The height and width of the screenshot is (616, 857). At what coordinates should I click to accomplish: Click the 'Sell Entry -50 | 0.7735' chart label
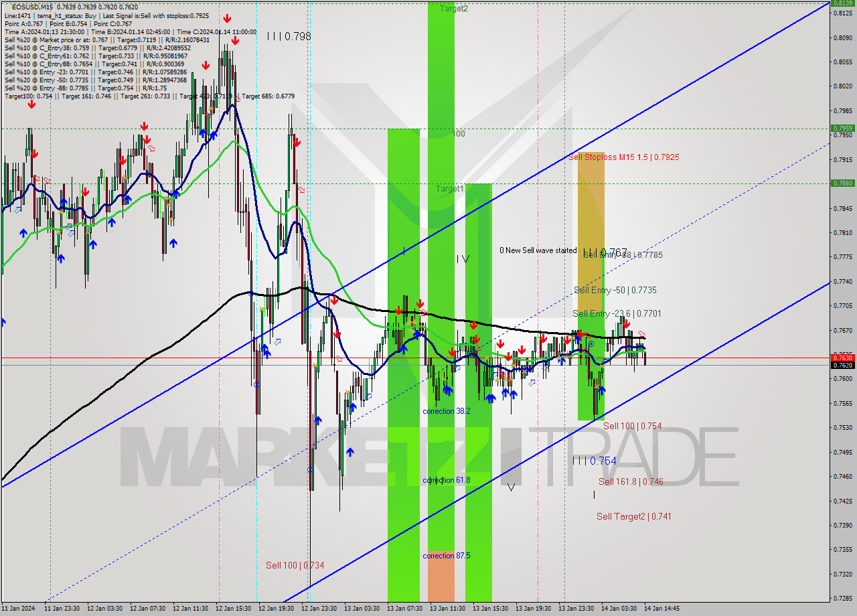tap(615, 290)
